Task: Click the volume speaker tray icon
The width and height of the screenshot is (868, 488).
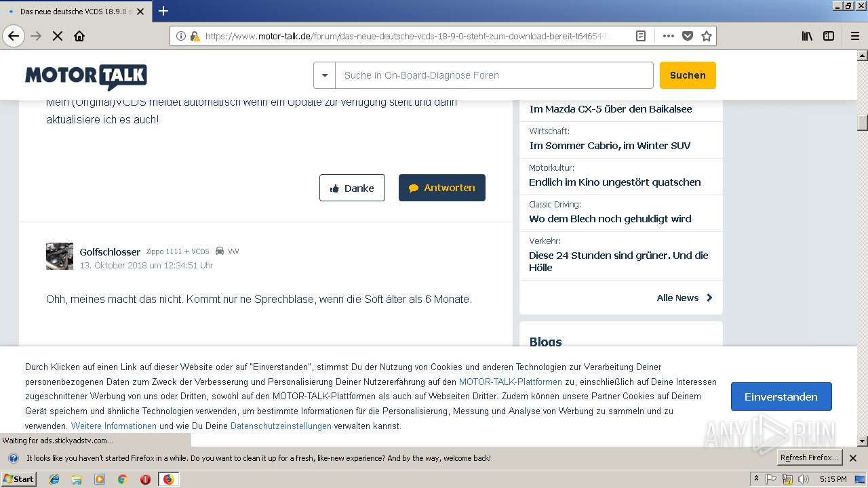Action: click(804, 479)
